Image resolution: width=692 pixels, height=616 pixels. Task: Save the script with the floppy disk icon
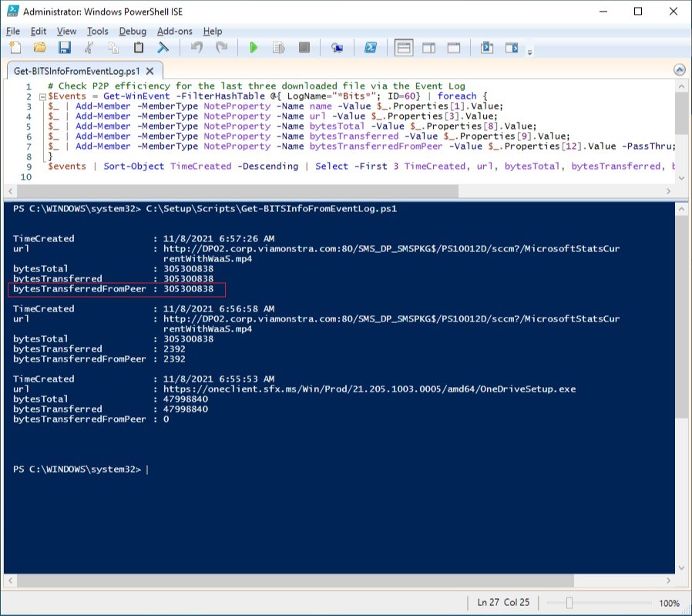[x=65, y=47]
